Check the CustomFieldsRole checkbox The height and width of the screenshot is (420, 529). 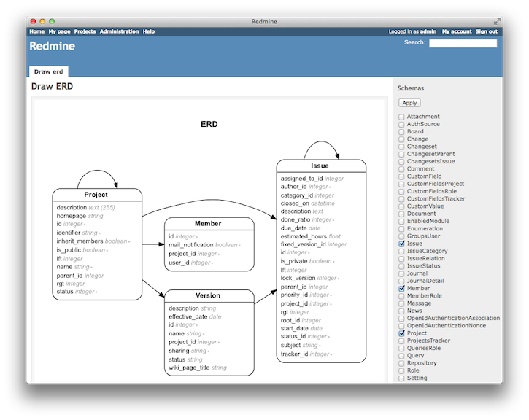(x=401, y=192)
